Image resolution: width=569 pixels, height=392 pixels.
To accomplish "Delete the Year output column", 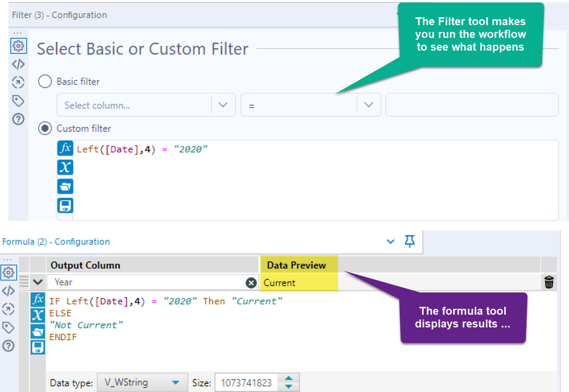I will pyautogui.click(x=549, y=282).
